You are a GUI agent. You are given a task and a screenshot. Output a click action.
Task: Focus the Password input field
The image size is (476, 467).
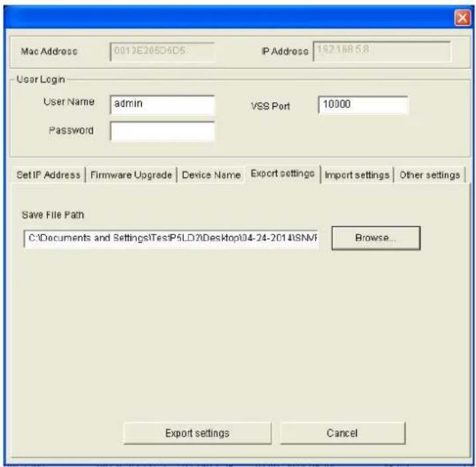click(x=162, y=131)
